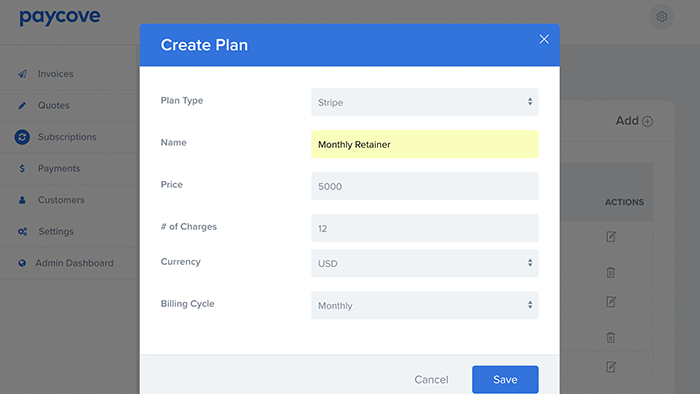700x394 pixels.
Task: Cancel creating the plan
Action: [431, 379]
